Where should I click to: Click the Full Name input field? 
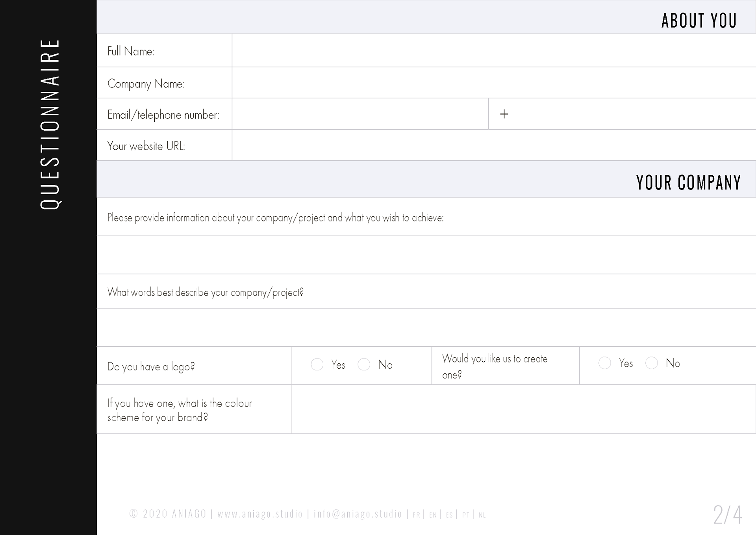click(x=494, y=50)
